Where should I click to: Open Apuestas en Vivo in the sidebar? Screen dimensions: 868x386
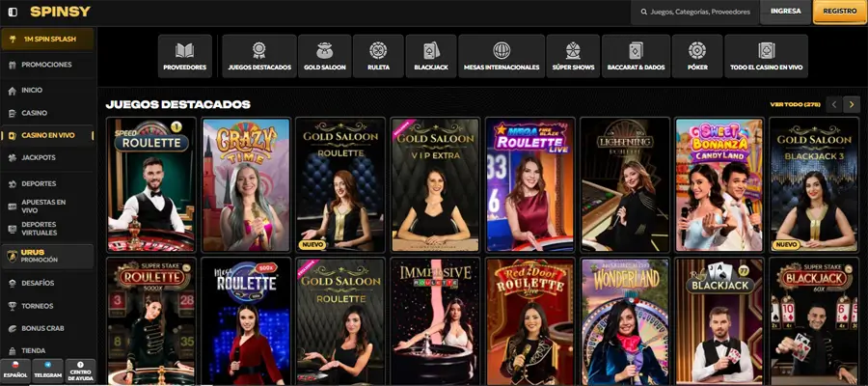point(47,206)
